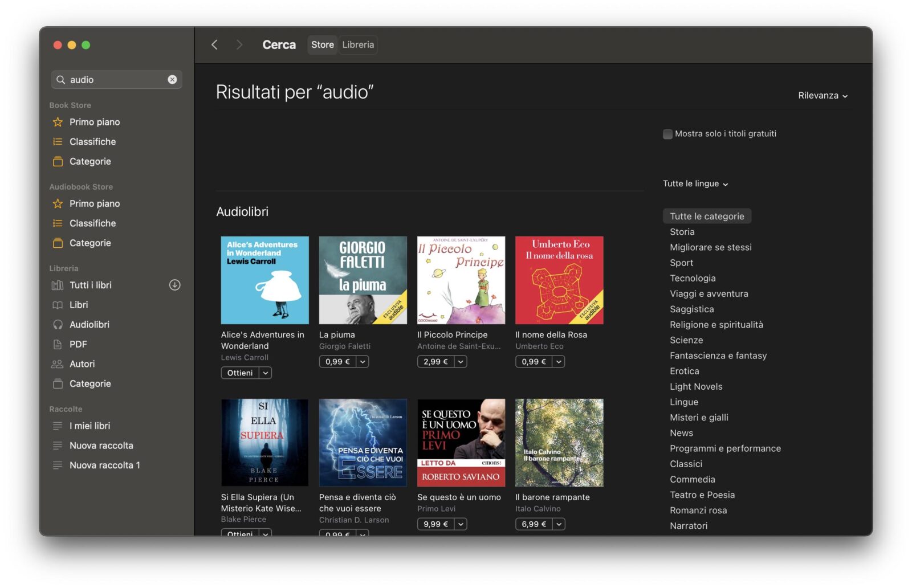Click Ottieni for Alice's Adventures in Wonderland
The height and width of the screenshot is (588, 912).
(x=242, y=373)
